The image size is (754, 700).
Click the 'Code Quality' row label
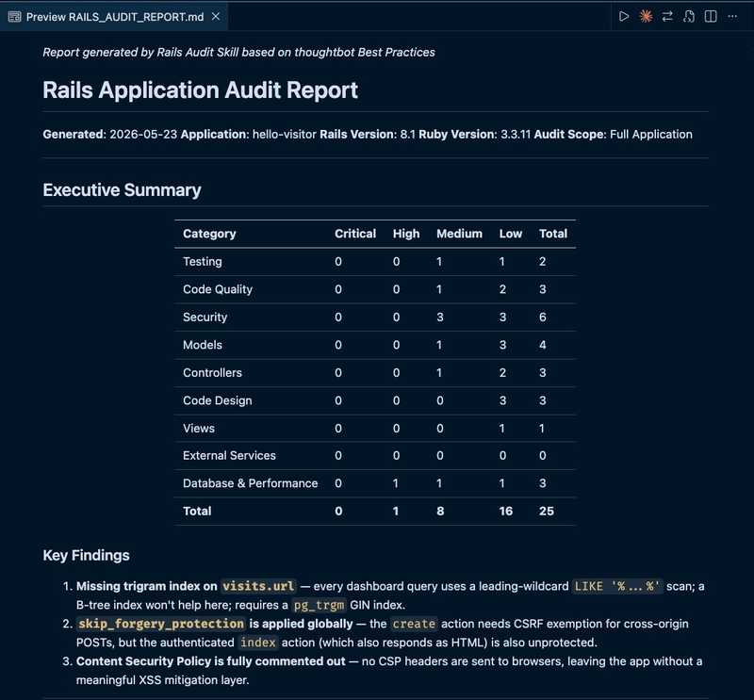tap(218, 289)
